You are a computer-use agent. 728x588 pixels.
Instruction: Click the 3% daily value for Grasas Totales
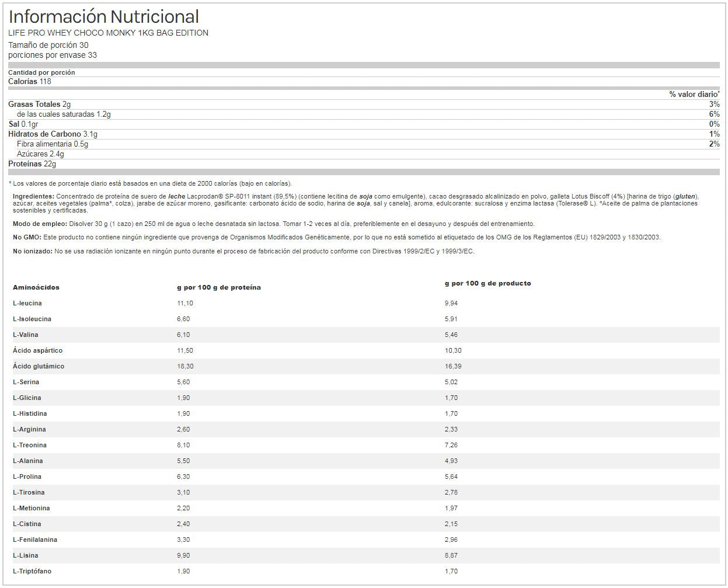point(715,104)
